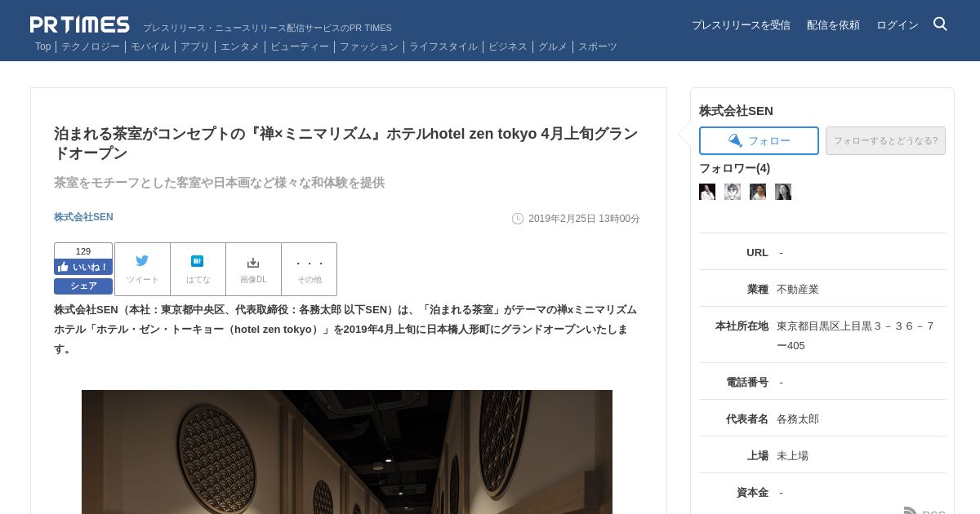Click the article headline about hotel zen tokyo
The height and width of the screenshot is (514, 980).
(x=346, y=143)
